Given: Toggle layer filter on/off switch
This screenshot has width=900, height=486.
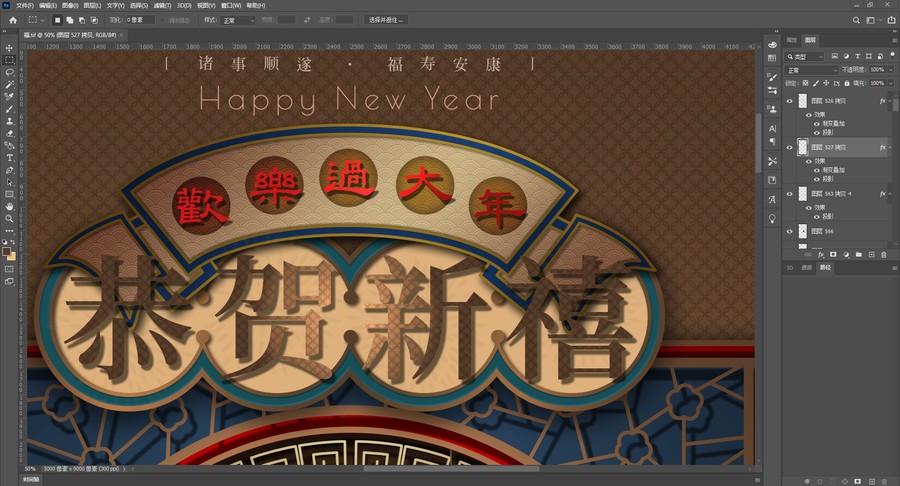Looking at the screenshot, I should [893, 56].
